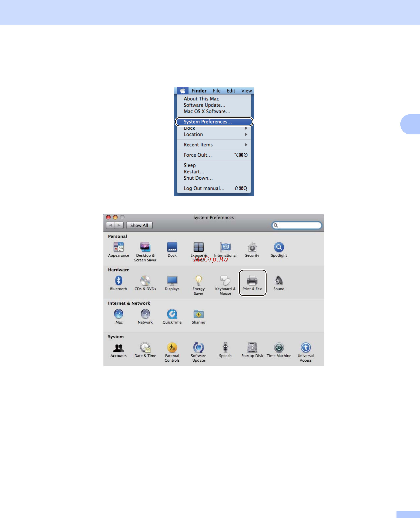Open the Finder menu

[x=199, y=91]
